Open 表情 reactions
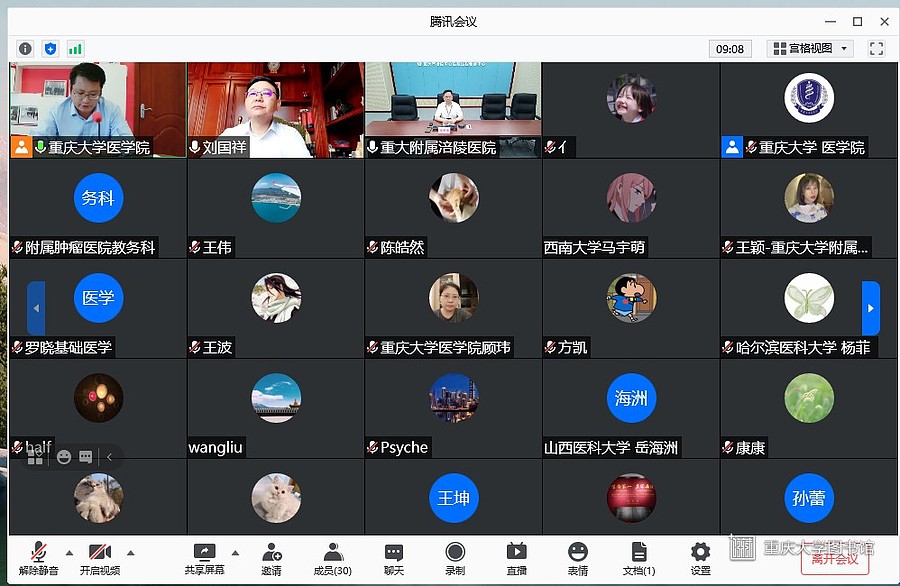The image size is (900, 586). point(578,558)
